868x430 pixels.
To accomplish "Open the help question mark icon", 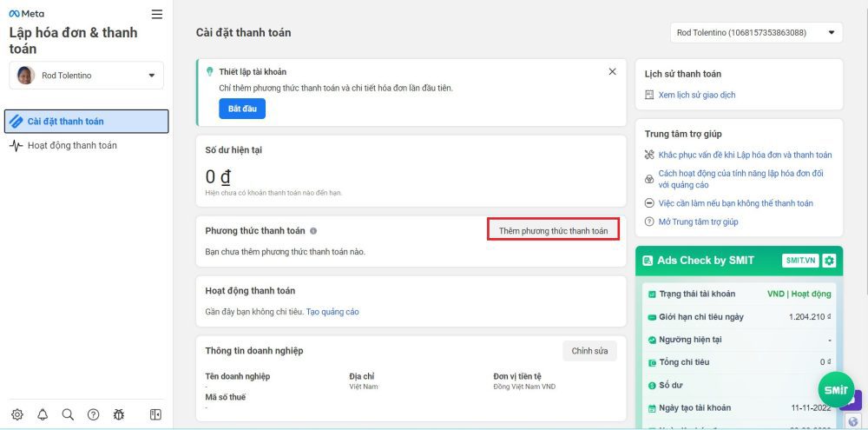I will click(93, 414).
